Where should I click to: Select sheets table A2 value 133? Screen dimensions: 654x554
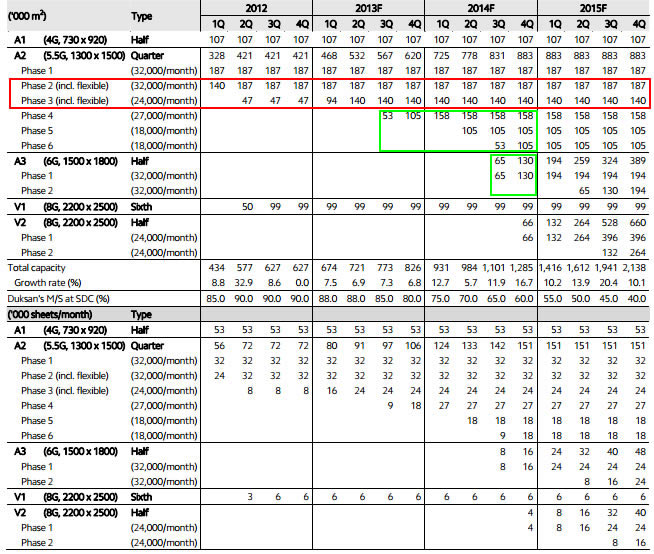point(469,346)
